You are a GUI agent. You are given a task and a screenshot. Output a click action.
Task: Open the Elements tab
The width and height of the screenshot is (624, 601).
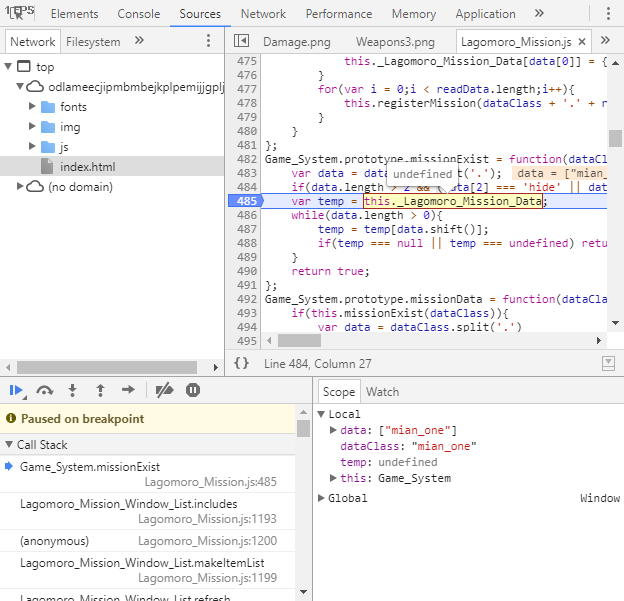point(74,14)
